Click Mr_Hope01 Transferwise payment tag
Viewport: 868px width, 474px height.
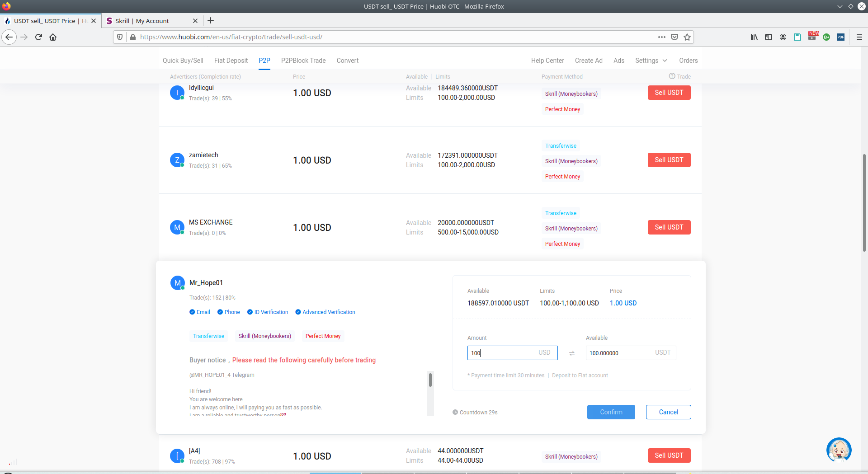point(208,336)
